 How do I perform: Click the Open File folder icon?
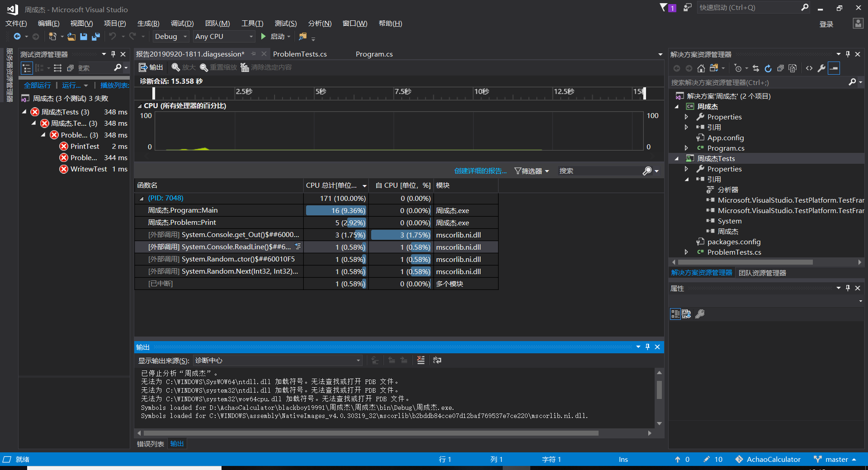coord(71,36)
